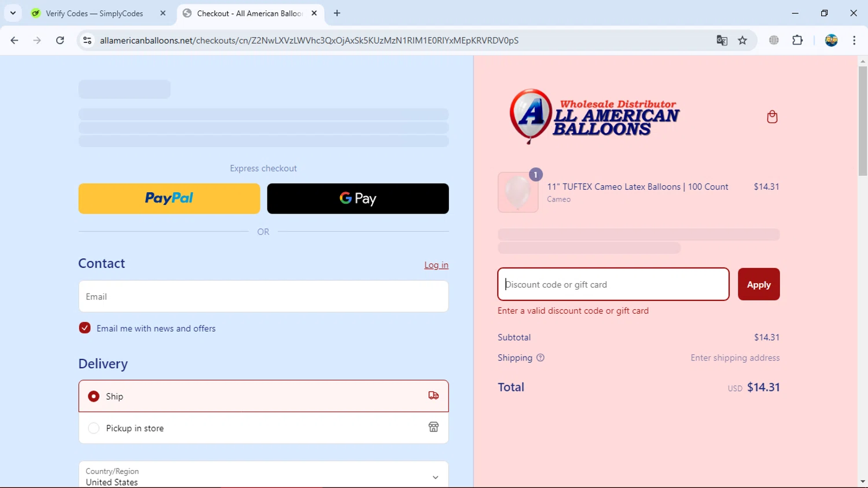Toggle Email me with news and offers
Viewport: 868px width, 488px height.
click(84, 328)
